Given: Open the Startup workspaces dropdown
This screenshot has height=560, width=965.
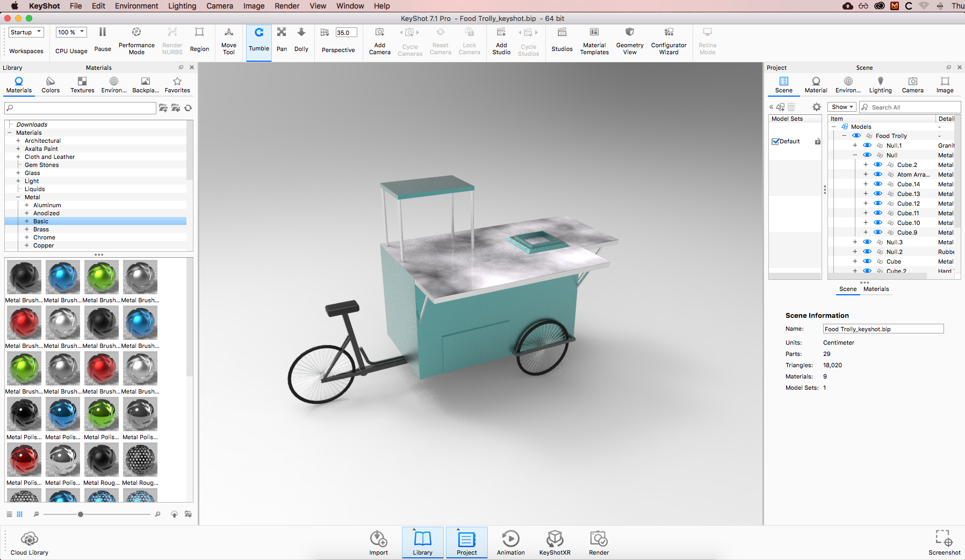Looking at the screenshot, I should point(26,32).
